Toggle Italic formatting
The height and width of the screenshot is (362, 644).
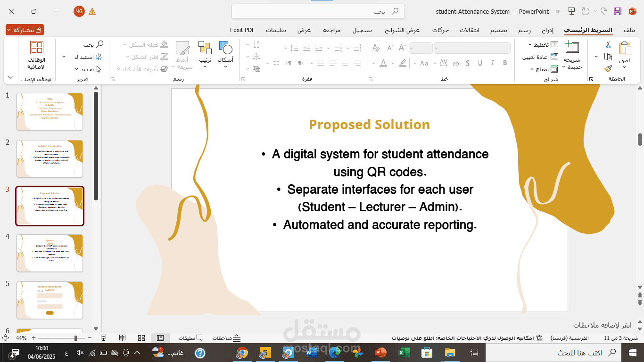click(493, 63)
